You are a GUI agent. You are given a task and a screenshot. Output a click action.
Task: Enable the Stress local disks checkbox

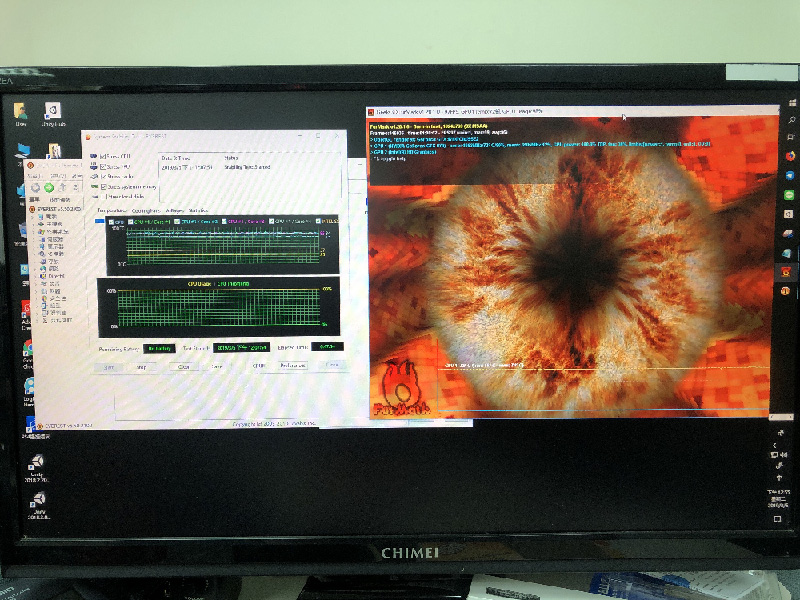click(105, 196)
